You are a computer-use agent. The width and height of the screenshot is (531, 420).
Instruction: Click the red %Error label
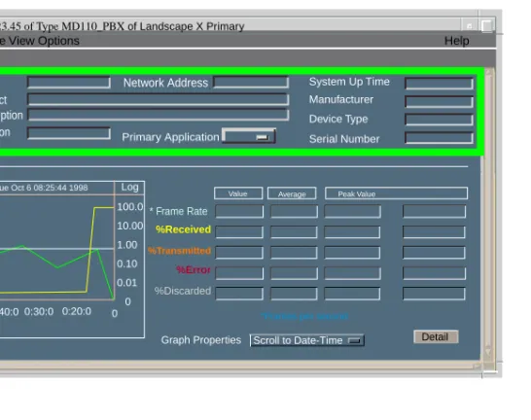point(194,269)
